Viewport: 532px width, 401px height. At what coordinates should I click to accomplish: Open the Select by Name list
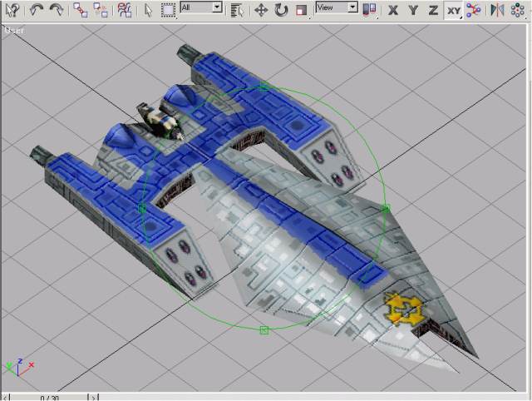pos(238,10)
